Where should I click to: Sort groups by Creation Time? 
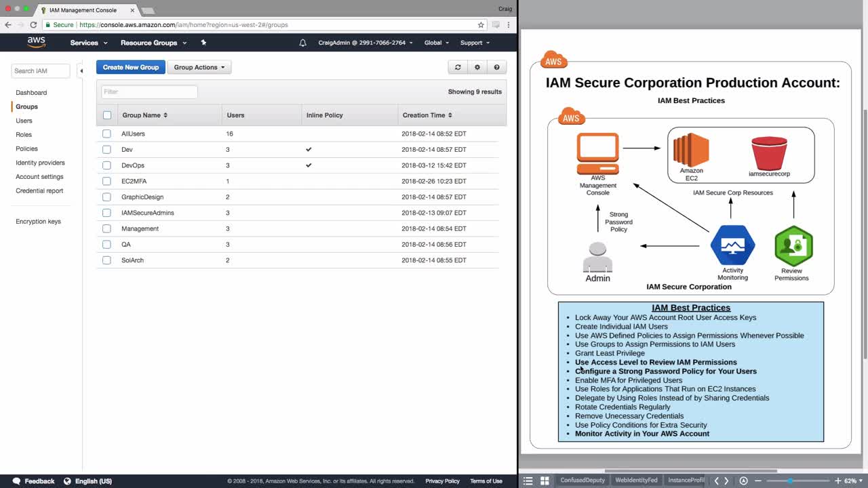pyautogui.click(x=427, y=115)
